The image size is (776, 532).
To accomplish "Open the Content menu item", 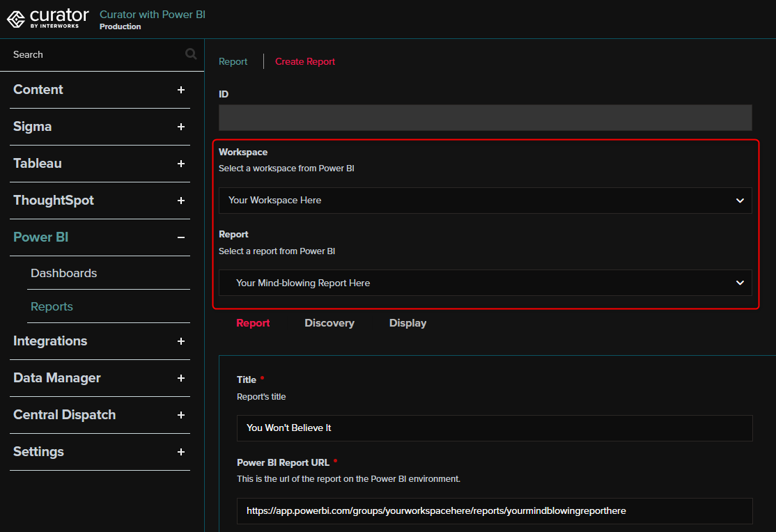I will click(x=38, y=90).
